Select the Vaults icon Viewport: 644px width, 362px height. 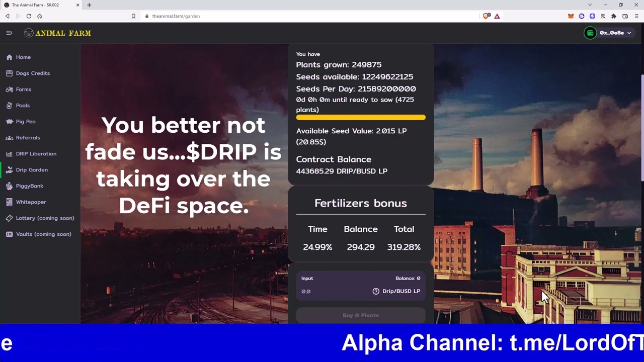[x=9, y=234]
